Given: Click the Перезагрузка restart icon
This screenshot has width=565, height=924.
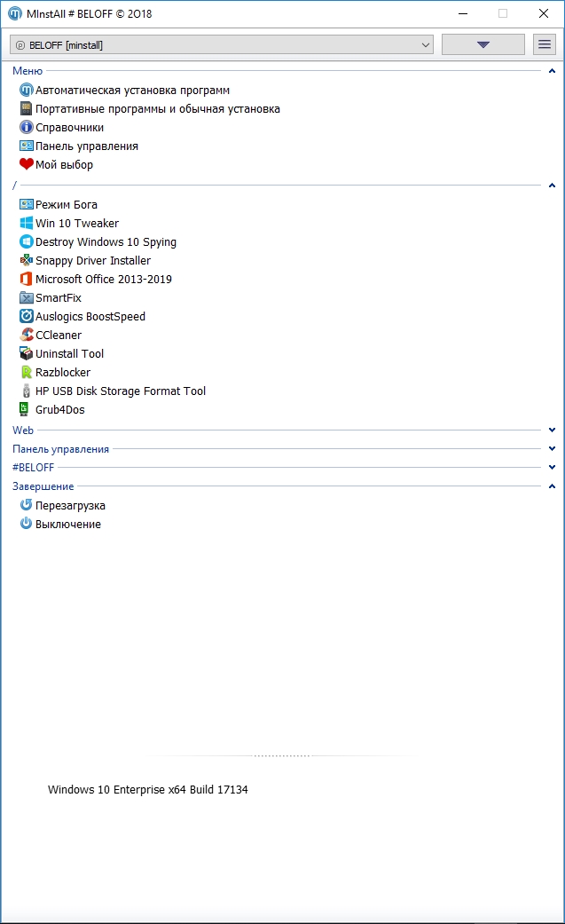Looking at the screenshot, I should [26, 505].
